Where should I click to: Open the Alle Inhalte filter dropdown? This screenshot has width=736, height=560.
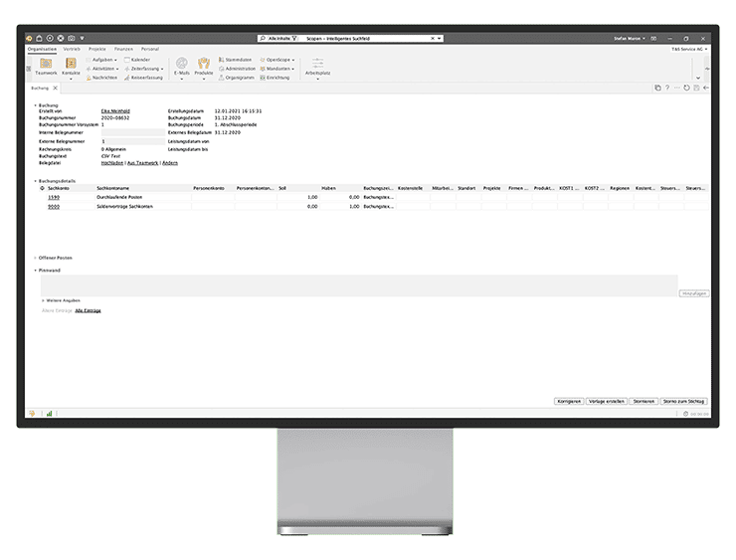click(282, 38)
